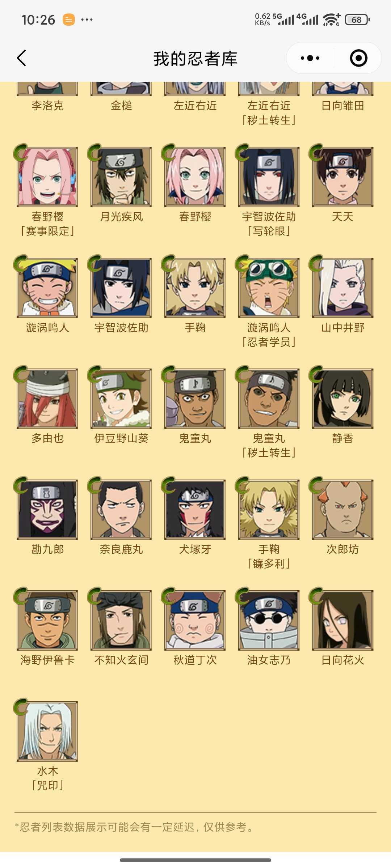The image size is (391, 868).
Task: Select the 春野樱「赛事限定」ninja portrait
Action: pyautogui.click(x=47, y=177)
